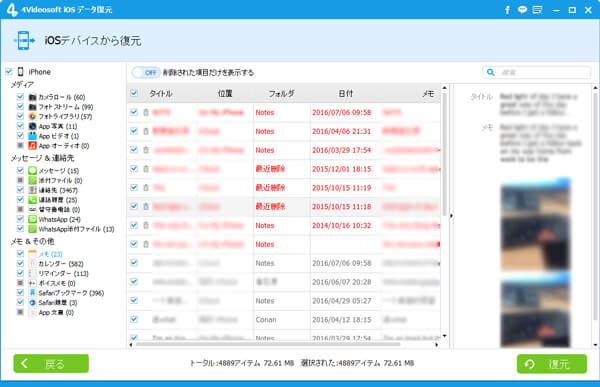Uncheck the WhatsApp (24) checkbox
Screen dimensions: 600x387
[x=20, y=219]
